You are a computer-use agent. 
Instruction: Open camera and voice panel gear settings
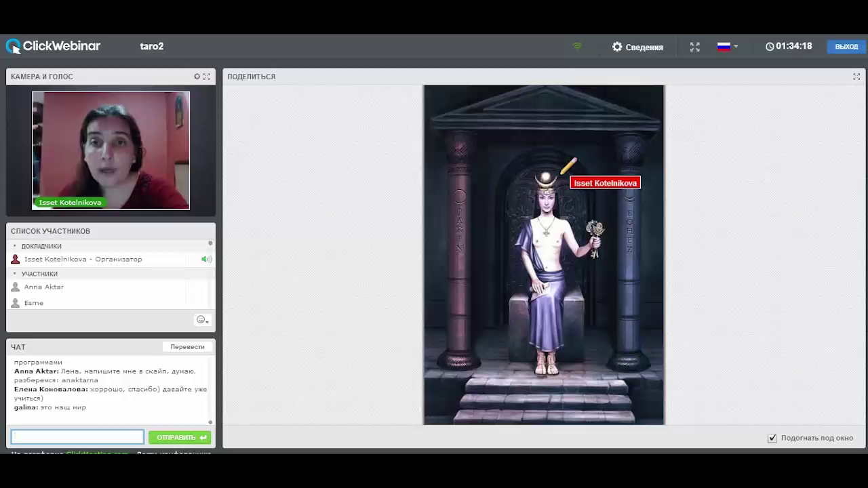click(197, 77)
